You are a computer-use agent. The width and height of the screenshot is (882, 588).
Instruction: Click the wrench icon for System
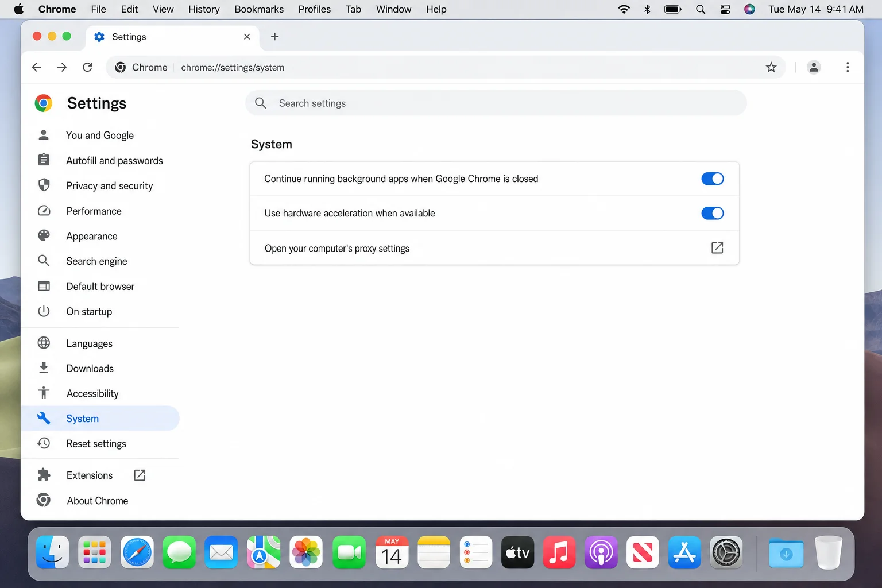tap(44, 418)
